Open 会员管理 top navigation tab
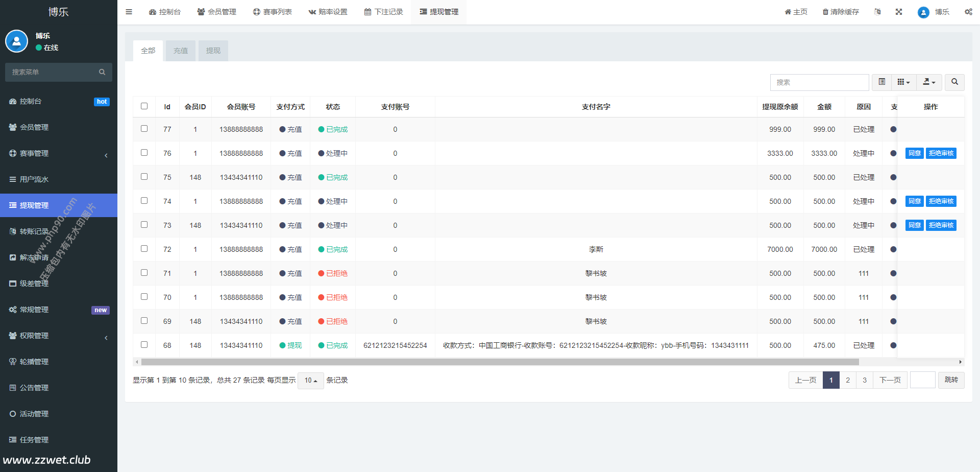This screenshot has width=980, height=472. 217,12
